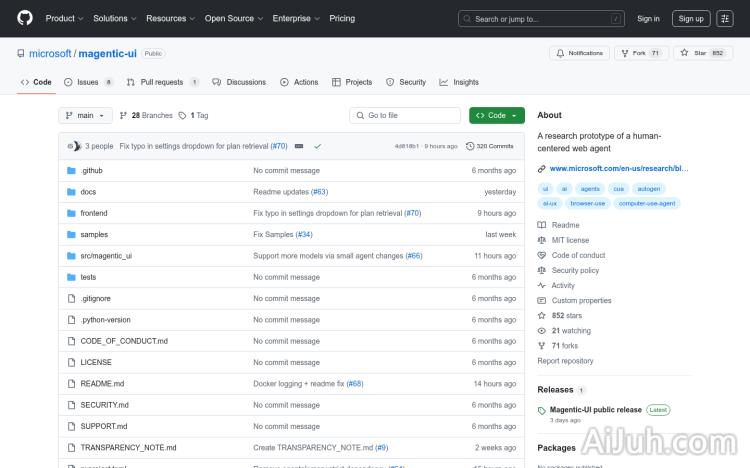Image resolution: width=750 pixels, height=468 pixels.
Task: Open the src/magentic_ui folder
Action: [106, 256]
